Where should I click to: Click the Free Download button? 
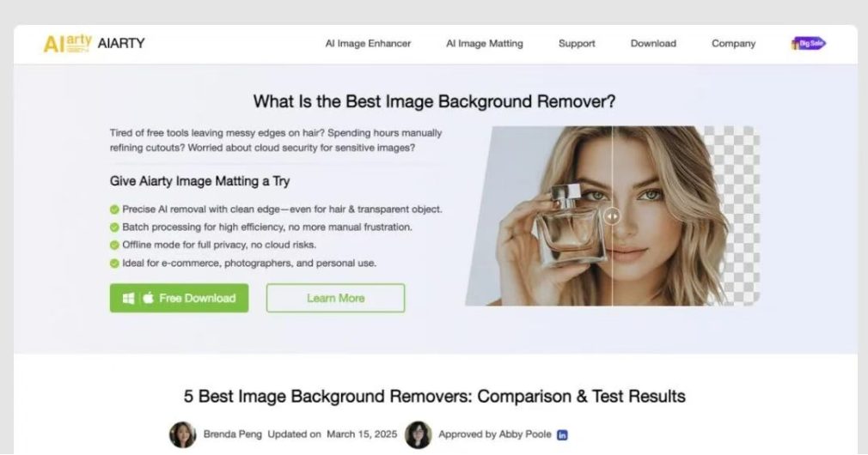(x=179, y=298)
